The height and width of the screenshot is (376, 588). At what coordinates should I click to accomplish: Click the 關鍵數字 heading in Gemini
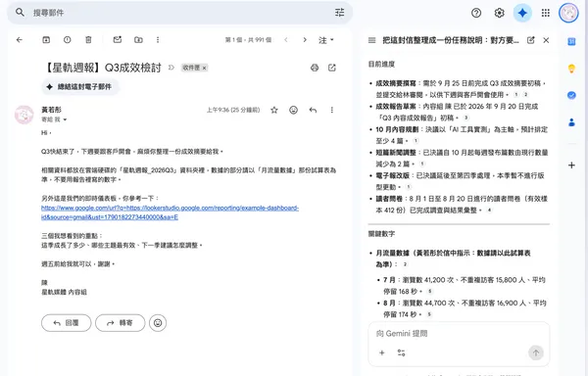coord(381,234)
